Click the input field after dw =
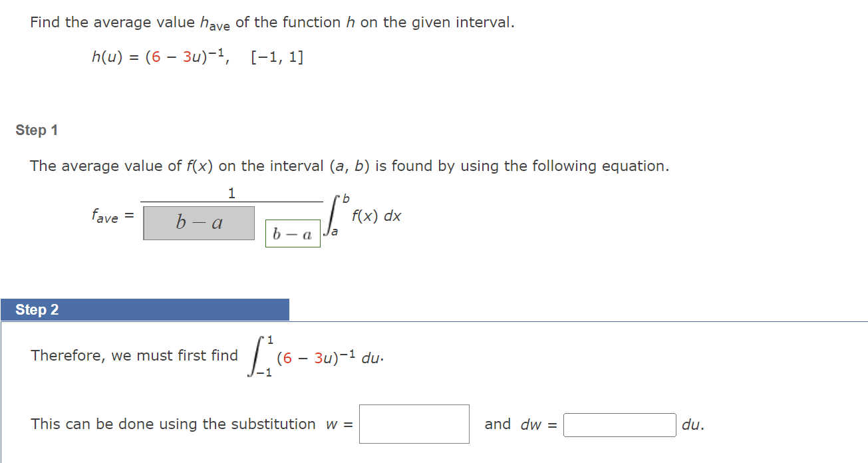This screenshot has height=463, width=868. [x=619, y=424]
